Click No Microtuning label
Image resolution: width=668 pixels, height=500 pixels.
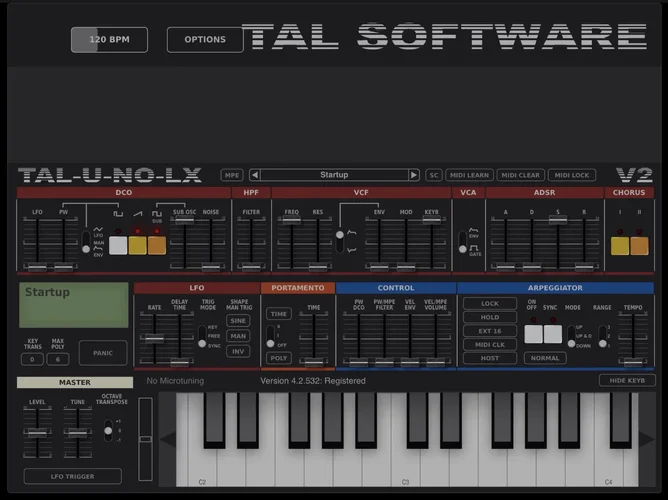click(175, 381)
